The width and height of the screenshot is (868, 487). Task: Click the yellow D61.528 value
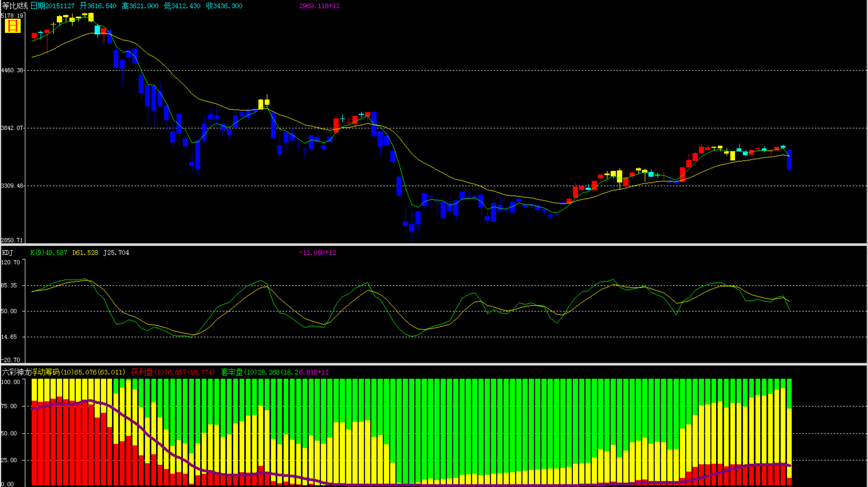coord(85,253)
